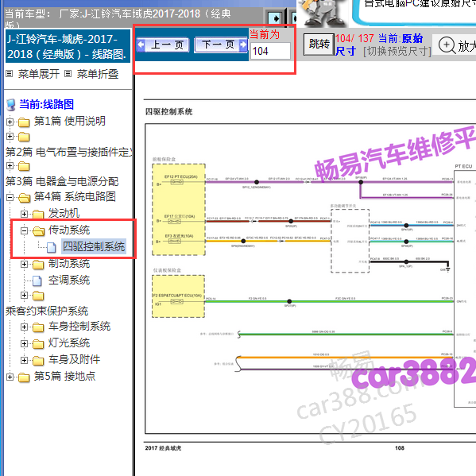Click the folder icon of 灯光系统

tap(38, 344)
